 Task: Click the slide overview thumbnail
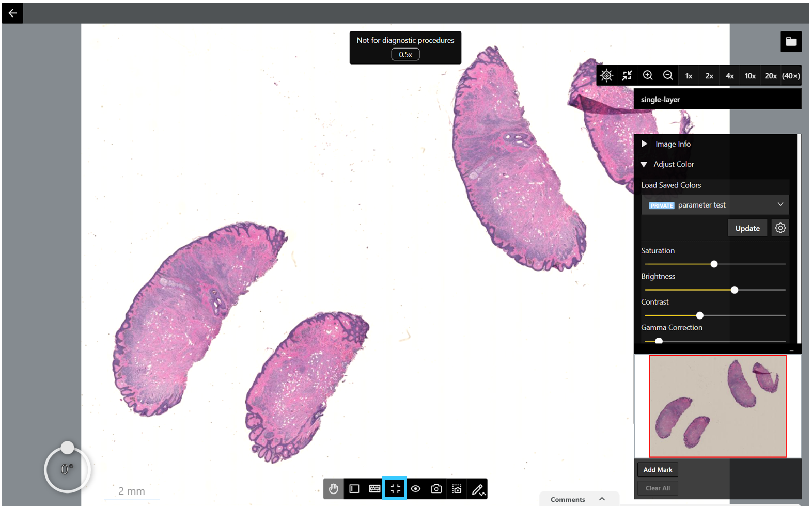pos(717,406)
